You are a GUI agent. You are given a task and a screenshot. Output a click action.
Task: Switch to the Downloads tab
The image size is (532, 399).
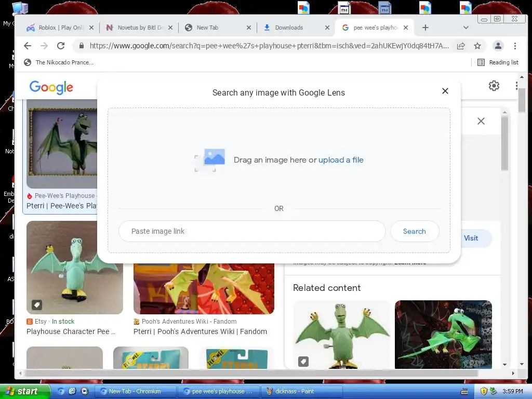coord(295,28)
